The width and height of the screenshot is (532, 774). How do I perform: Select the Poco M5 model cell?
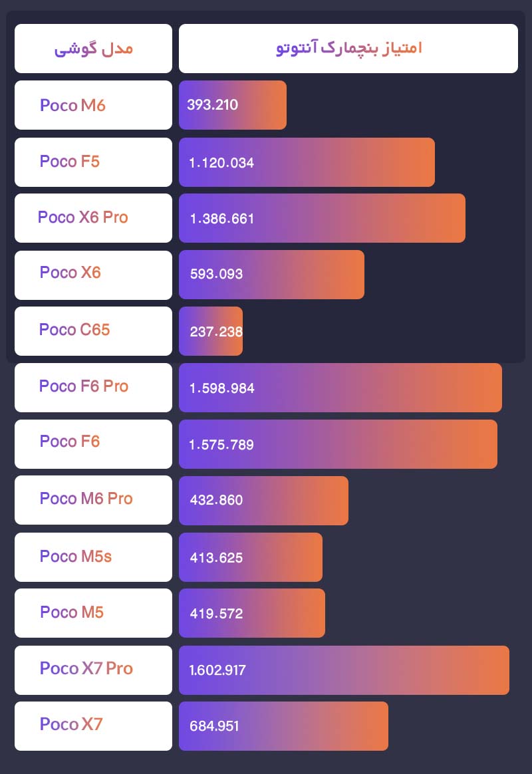pyautogui.click(x=93, y=612)
